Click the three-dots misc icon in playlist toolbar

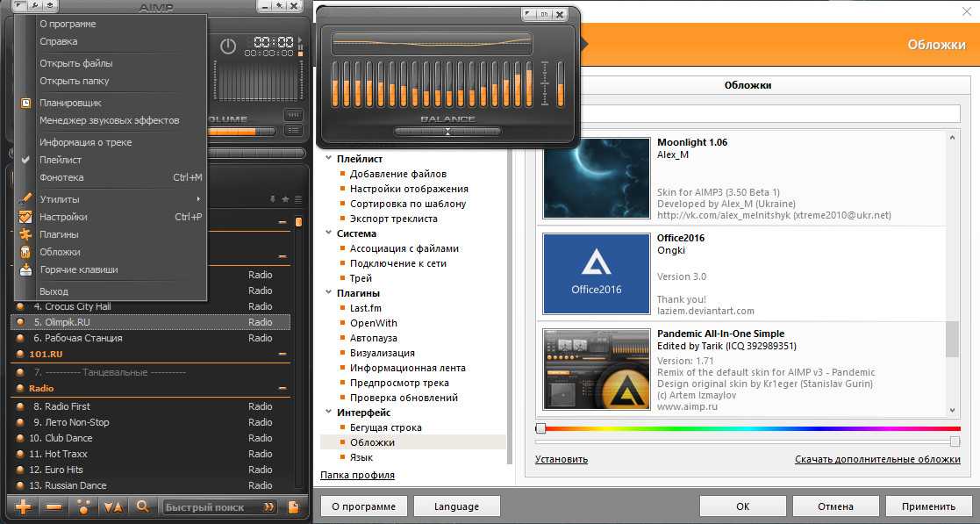[83, 507]
